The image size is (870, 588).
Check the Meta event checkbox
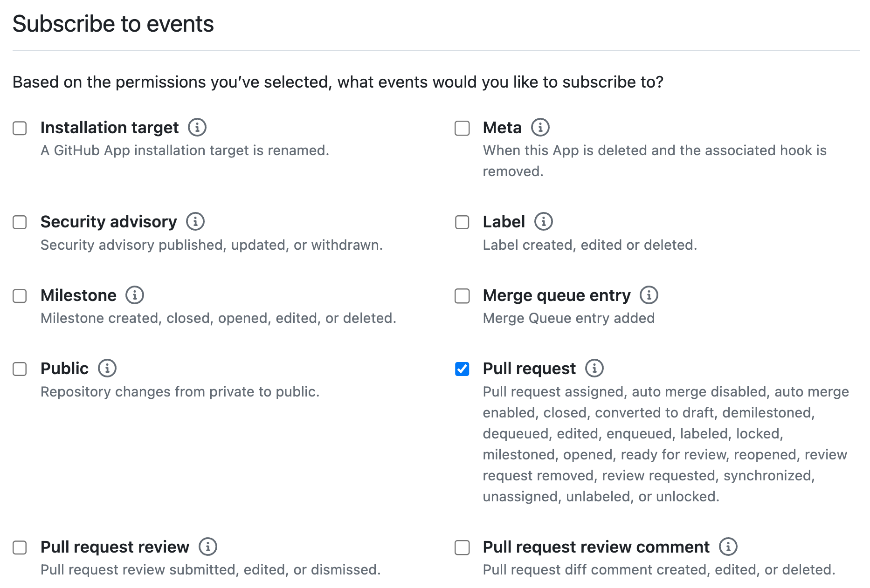[x=462, y=128]
